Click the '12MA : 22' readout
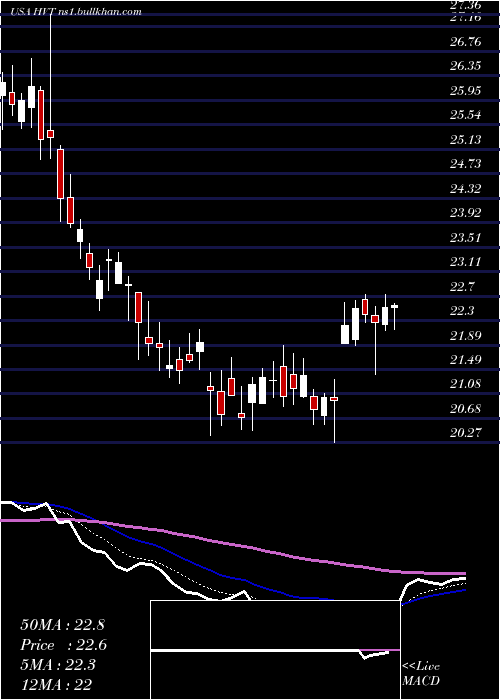Viewport: 500px width, 700px height. [x=56, y=684]
